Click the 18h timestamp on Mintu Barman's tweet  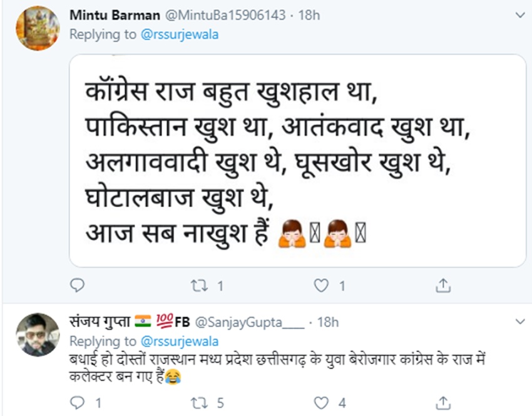coord(309,15)
